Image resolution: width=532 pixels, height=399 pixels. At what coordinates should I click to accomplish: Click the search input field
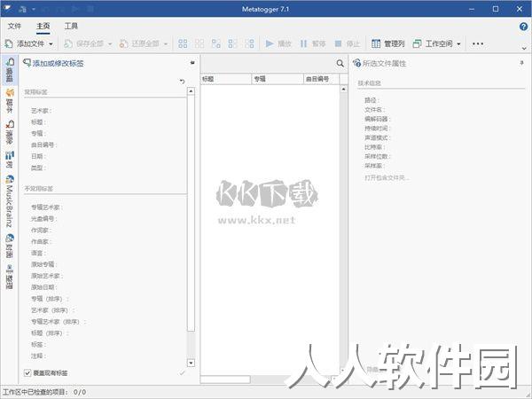[x=268, y=64]
